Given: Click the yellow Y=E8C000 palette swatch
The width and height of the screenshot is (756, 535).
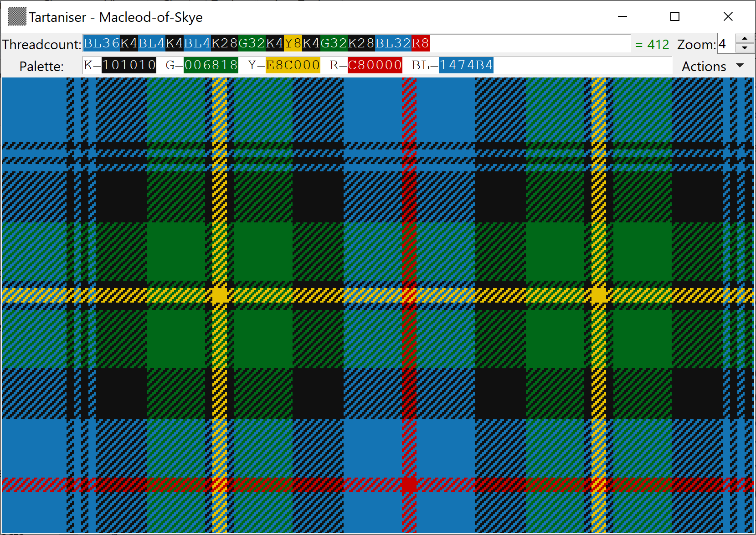Looking at the screenshot, I should [x=293, y=65].
